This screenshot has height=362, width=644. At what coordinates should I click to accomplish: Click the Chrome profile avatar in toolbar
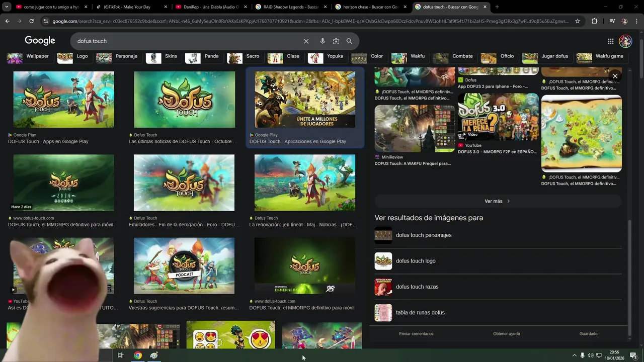coord(625,21)
